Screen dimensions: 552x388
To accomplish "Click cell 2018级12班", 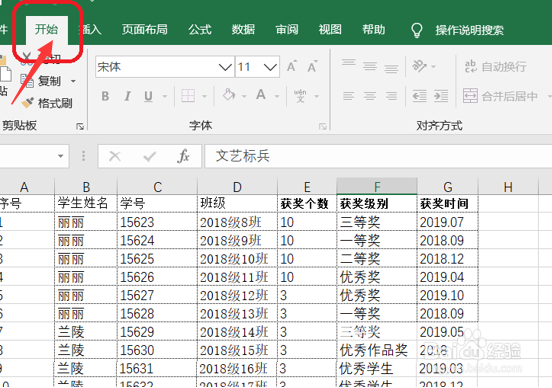I will [237, 295].
